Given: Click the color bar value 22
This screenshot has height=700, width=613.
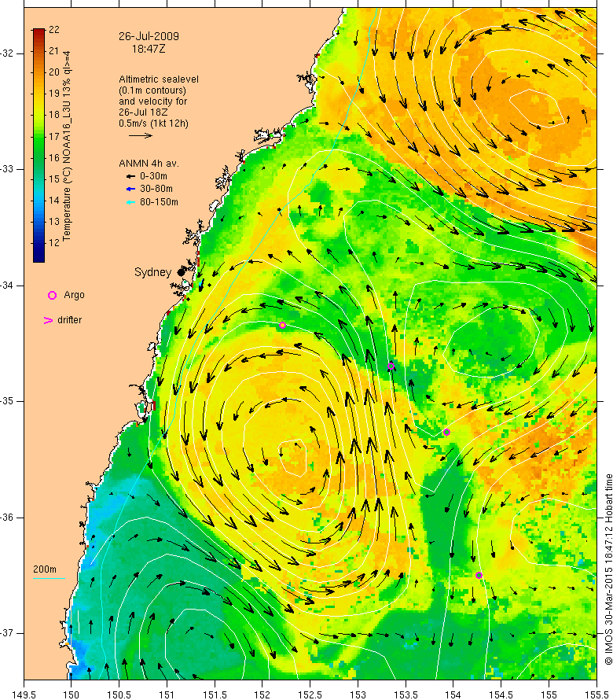Looking at the screenshot, I should click(x=54, y=30).
